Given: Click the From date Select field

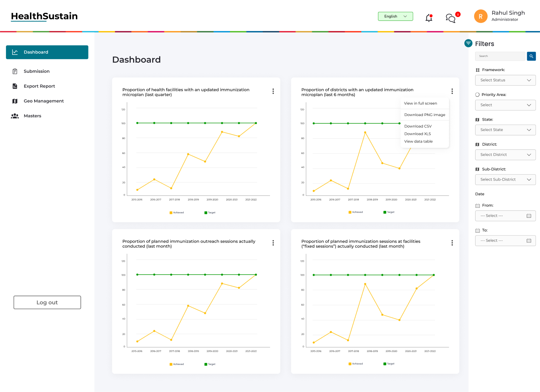Looking at the screenshot, I should [505, 216].
